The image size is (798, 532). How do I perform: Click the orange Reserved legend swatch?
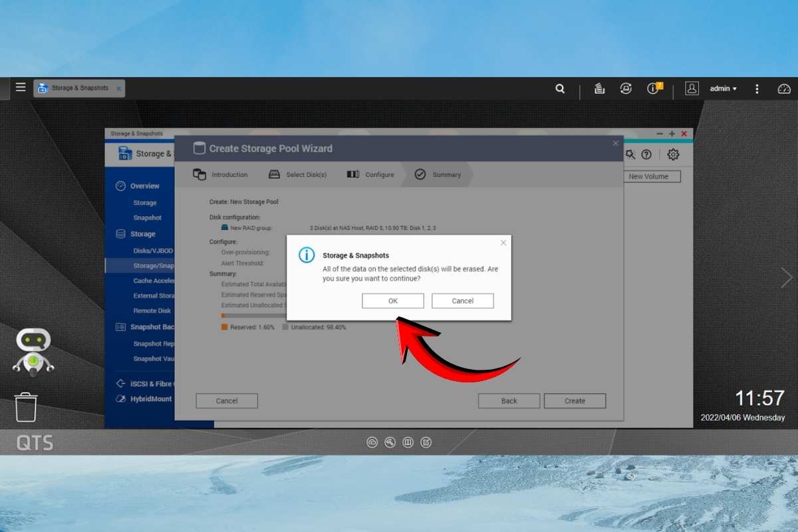[225, 327]
